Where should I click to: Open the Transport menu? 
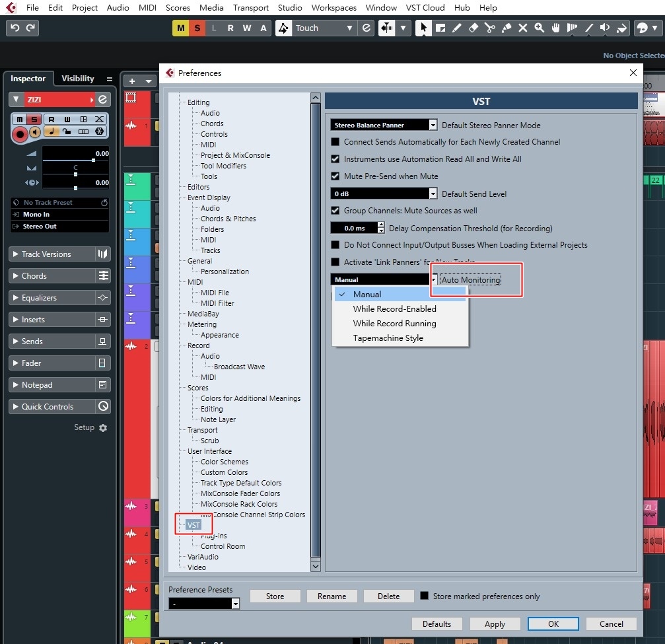pyautogui.click(x=251, y=8)
